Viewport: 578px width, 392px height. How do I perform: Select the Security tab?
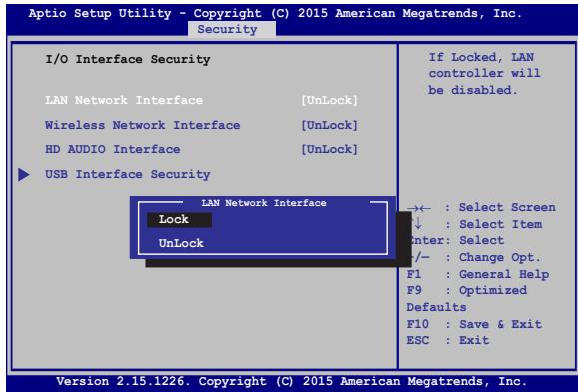click(232, 29)
